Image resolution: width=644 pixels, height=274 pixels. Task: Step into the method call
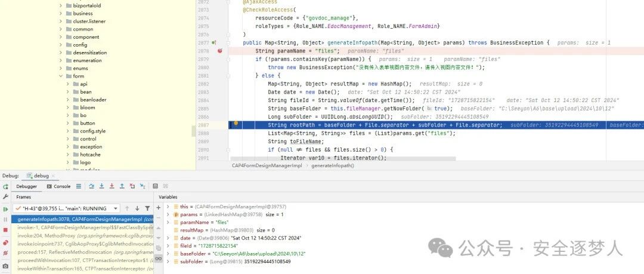(x=101, y=186)
